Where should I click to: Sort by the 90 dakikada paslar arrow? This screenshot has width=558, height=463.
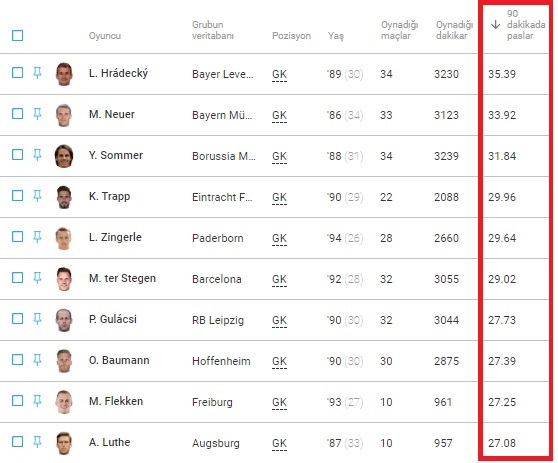pyautogui.click(x=495, y=25)
